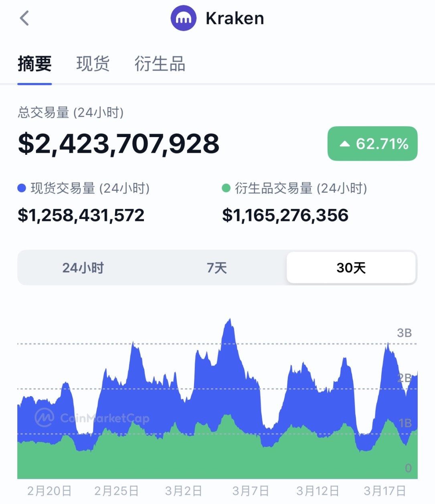Tap the purple Kraken logo icon
The image size is (435, 504).
183,18
